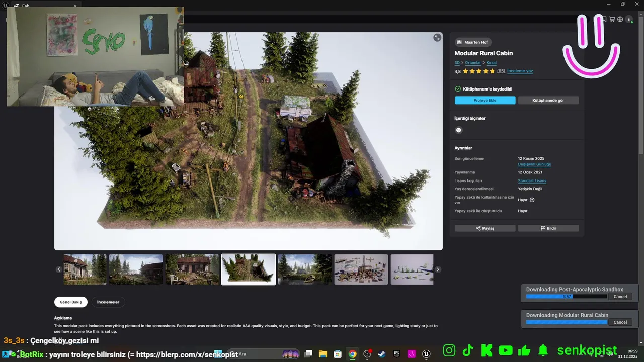Select the foliage assets thumbnail

[412, 269]
